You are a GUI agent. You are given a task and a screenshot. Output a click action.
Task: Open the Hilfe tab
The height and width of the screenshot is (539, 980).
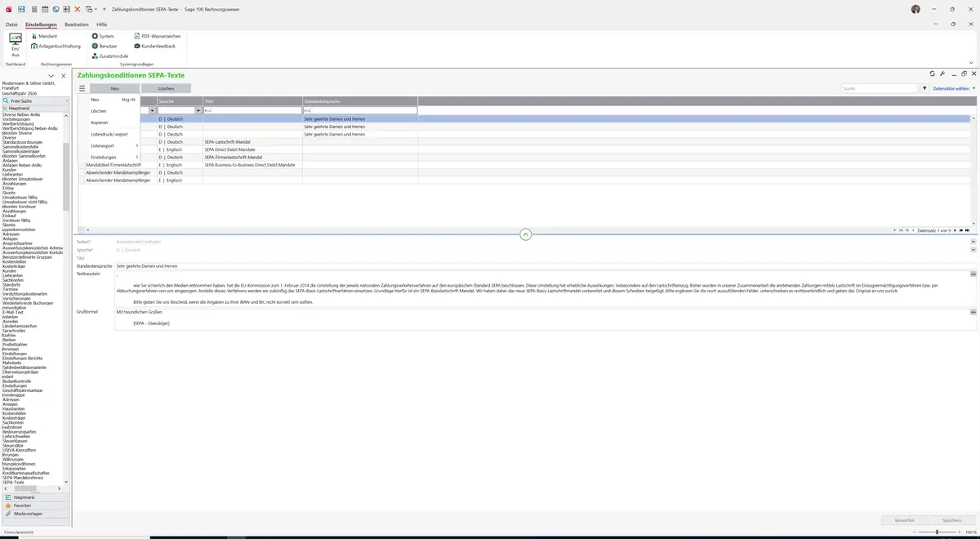pos(102,24)
